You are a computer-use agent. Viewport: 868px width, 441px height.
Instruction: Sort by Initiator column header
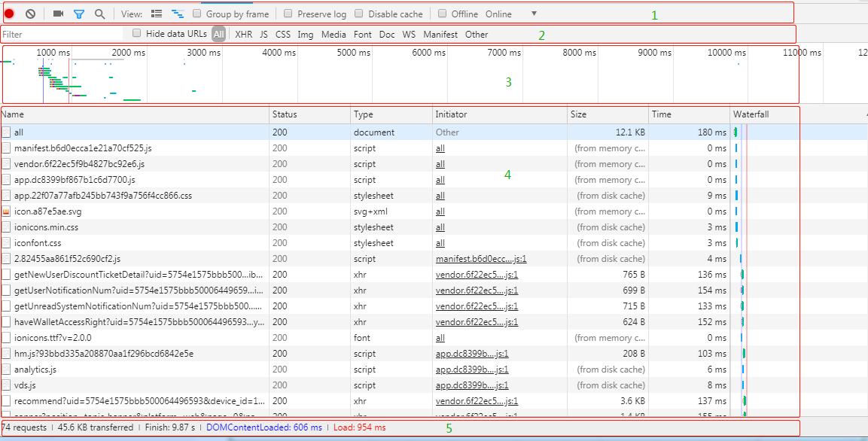[500, 114]
